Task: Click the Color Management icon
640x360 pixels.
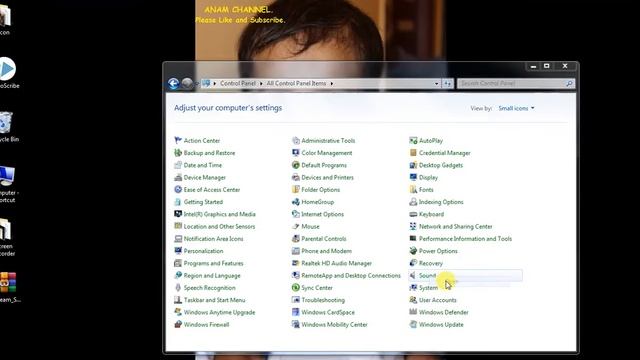Action: 296,153
